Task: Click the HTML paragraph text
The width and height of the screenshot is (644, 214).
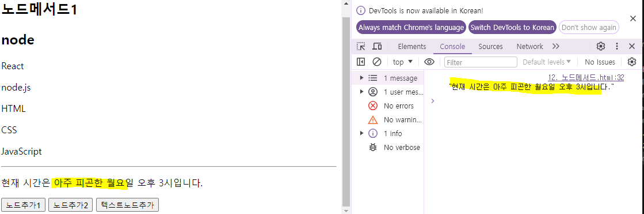Action: coord(14,109)
